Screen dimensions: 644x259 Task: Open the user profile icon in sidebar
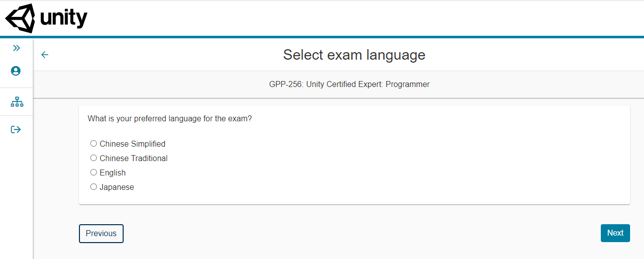(16, 71)
